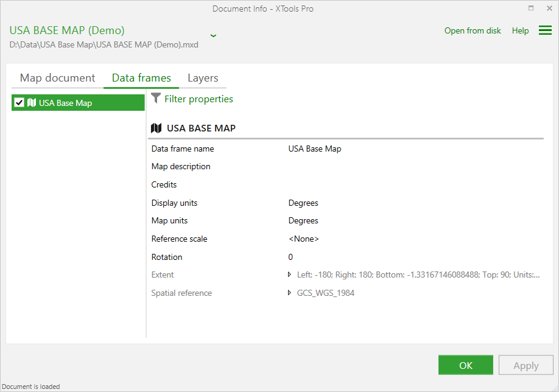Open document from disk link
Image resolution: width=559 pixels, height=392 pixels.
(473, 30)
